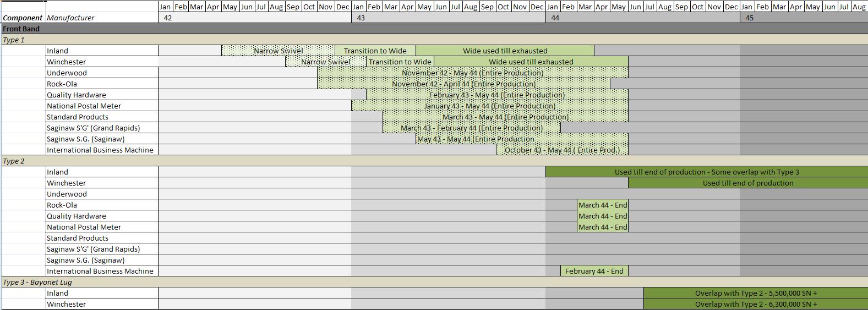Click the Jan header above year 44

pos(553,7)
